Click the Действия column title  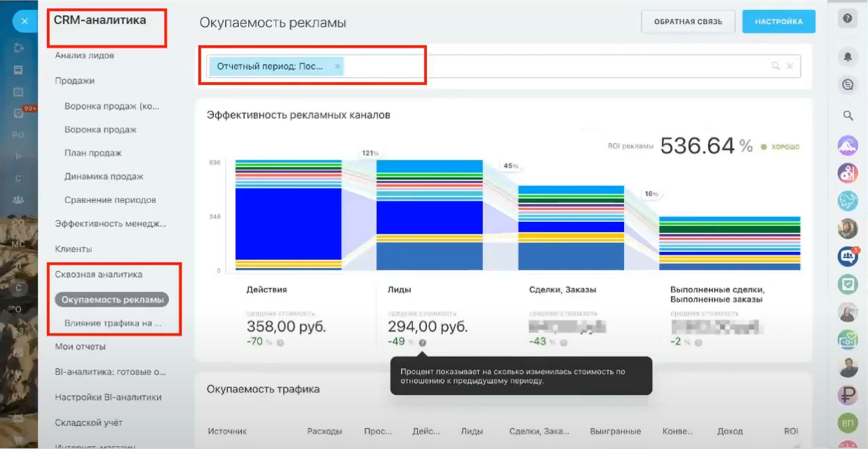pyautogui.click(x=267, y=289)
